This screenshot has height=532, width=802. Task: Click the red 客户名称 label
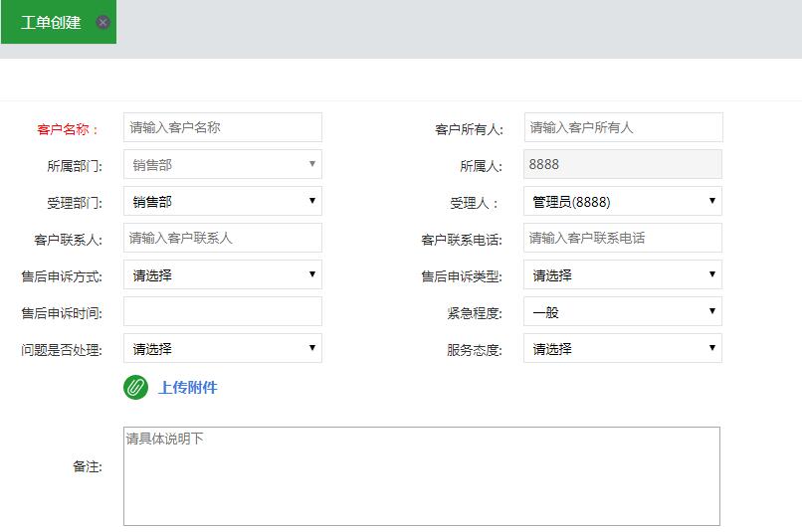[x=67, y=129]
